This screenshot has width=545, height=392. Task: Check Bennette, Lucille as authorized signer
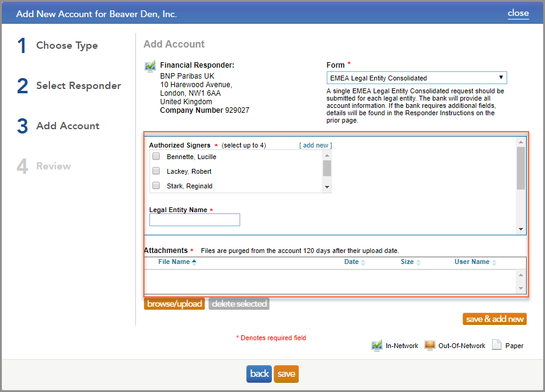click(156, 156)
